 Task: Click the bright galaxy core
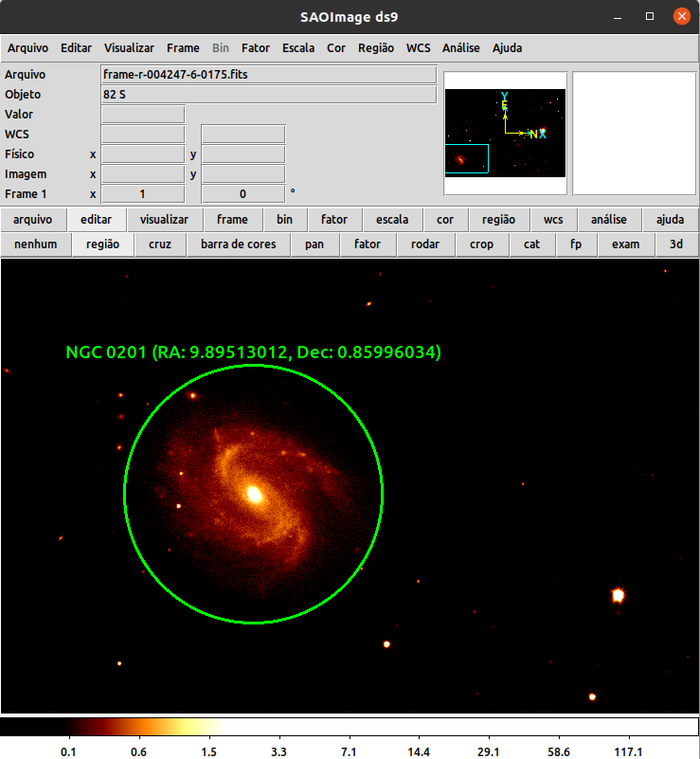pyautogui.click(x=254, y=494)
